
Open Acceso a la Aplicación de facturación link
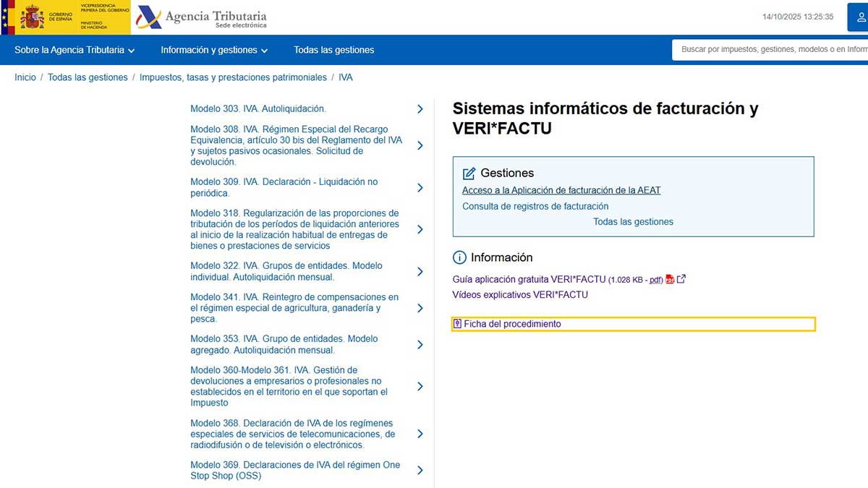click(x=561, y=190)
